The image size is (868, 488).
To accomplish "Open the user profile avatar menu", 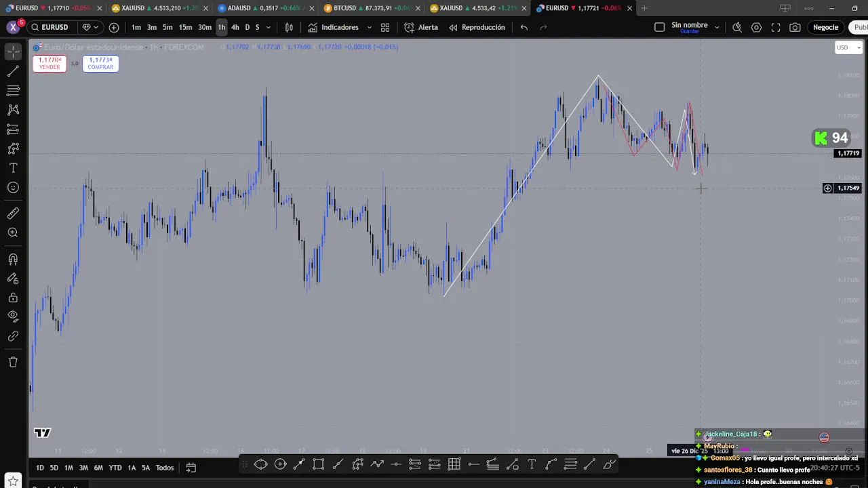I will (x=13, y=27).
